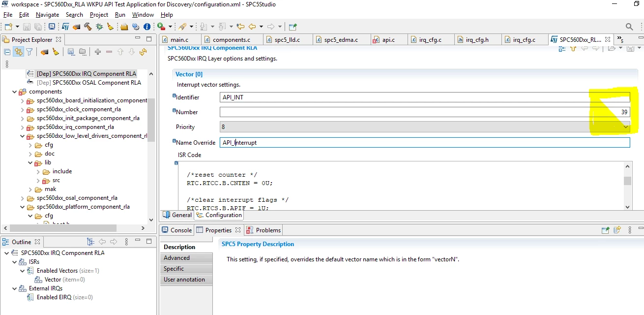
Task: Click the Project Explorer filter funnel icon
Action: [29, 52]
